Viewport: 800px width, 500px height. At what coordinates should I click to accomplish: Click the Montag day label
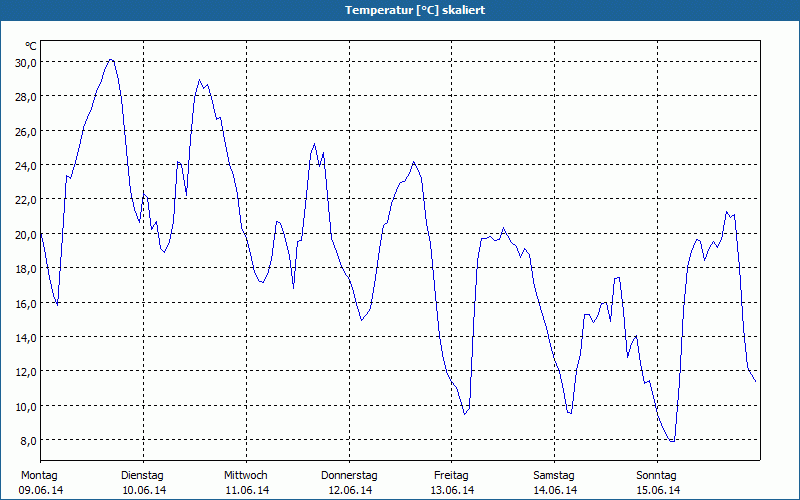click(x=40, y=475)
